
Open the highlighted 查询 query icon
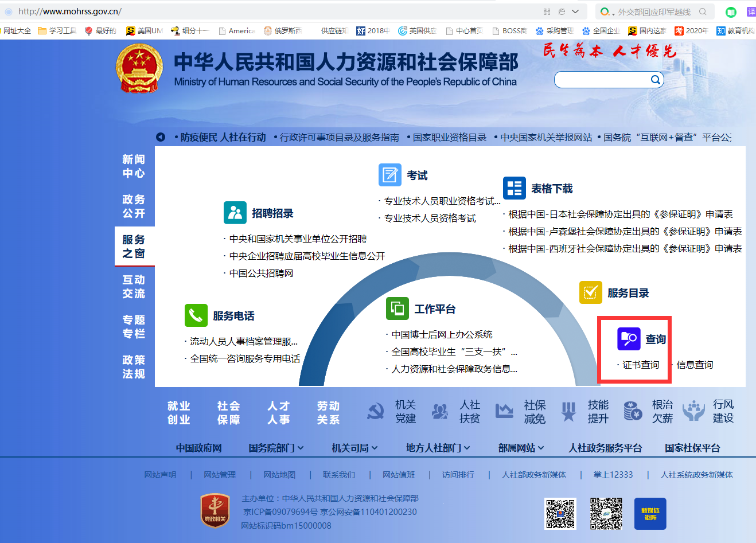(629, 338)
